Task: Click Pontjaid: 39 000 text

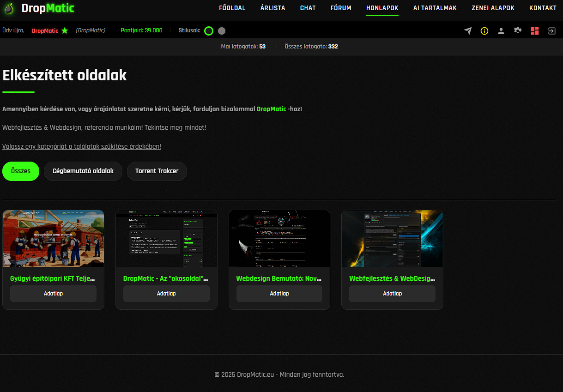Action: (141, 30)
